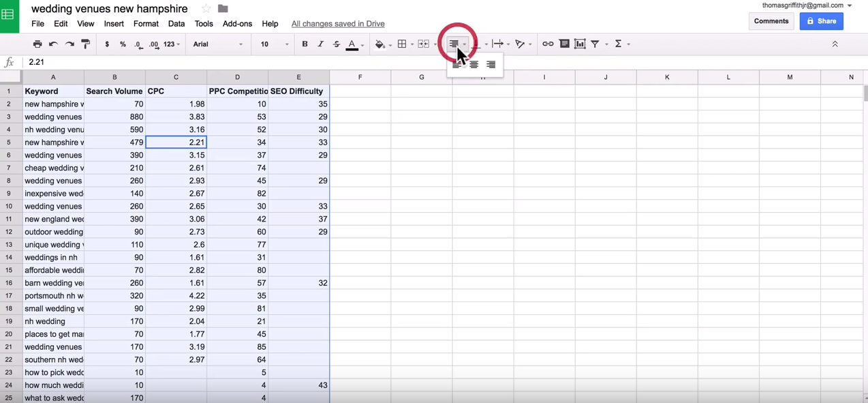This screenshot has height=403, width=868.
Task: Open the font size 10 dropdown
Action: (274, 44)
